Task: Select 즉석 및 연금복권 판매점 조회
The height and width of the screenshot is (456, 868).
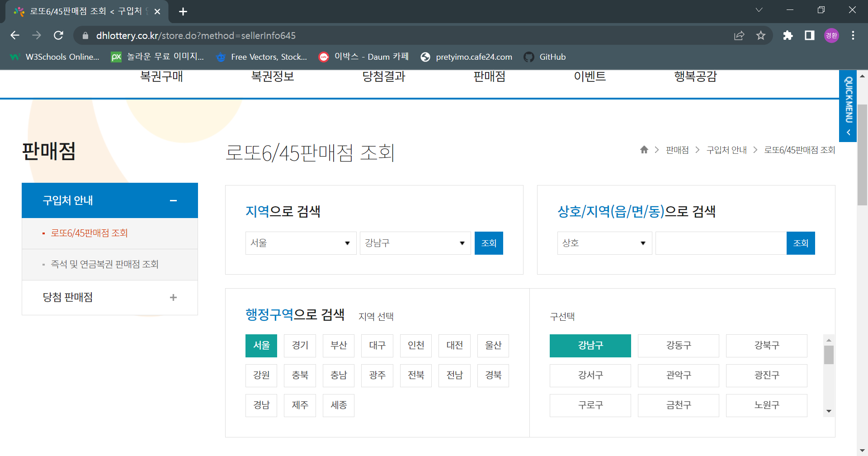Action: 104,264
